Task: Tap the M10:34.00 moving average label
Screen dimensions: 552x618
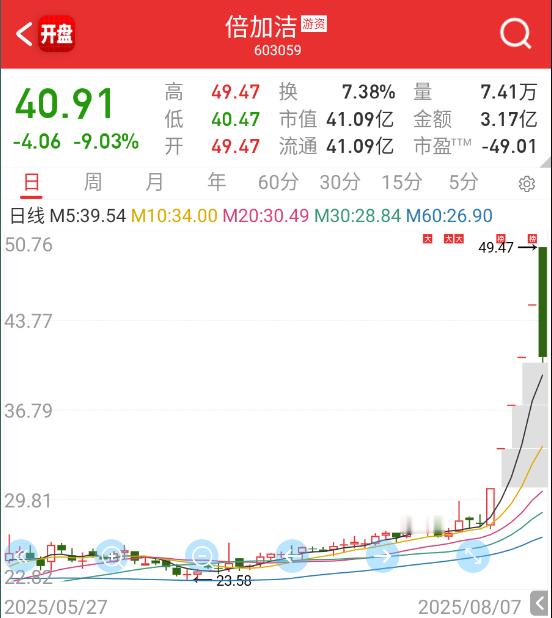Action: point(174,216)
